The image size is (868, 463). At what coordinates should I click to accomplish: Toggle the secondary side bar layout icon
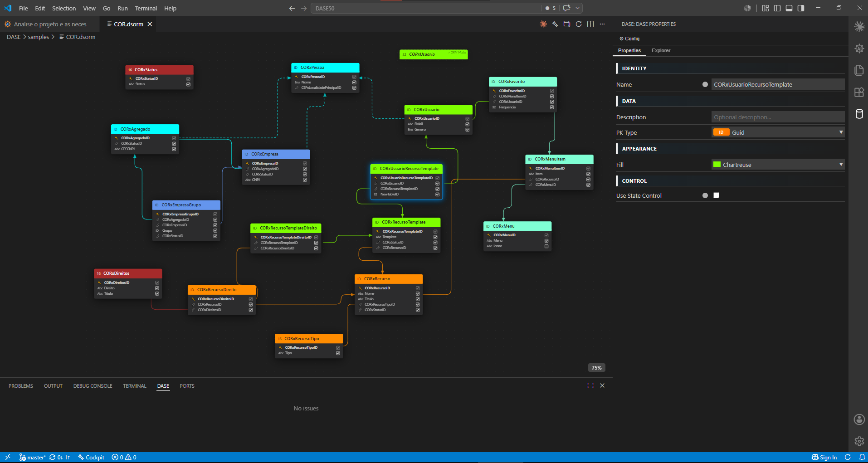click(x=801, y=8)
